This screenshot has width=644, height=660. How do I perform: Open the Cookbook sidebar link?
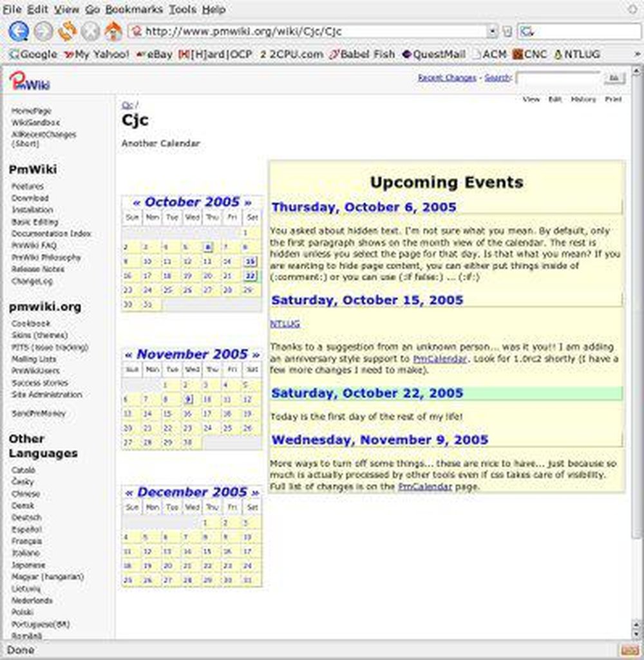(x=31, y=324)
